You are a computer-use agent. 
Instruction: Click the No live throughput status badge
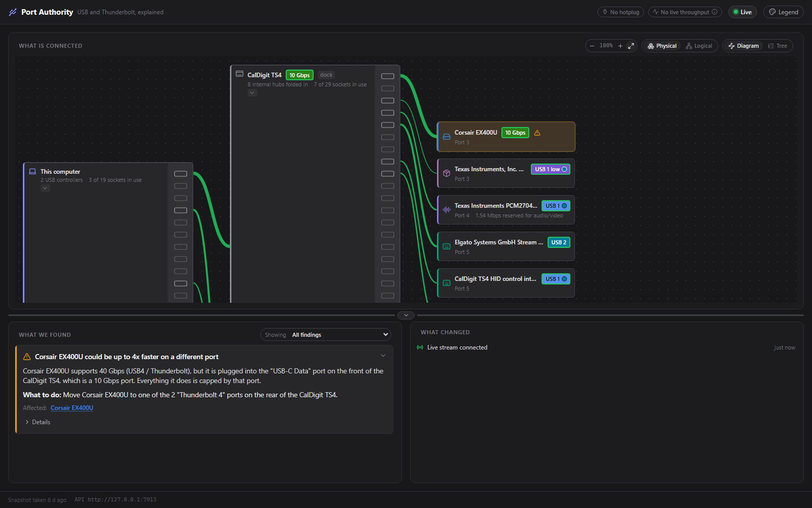pos(685,12)
